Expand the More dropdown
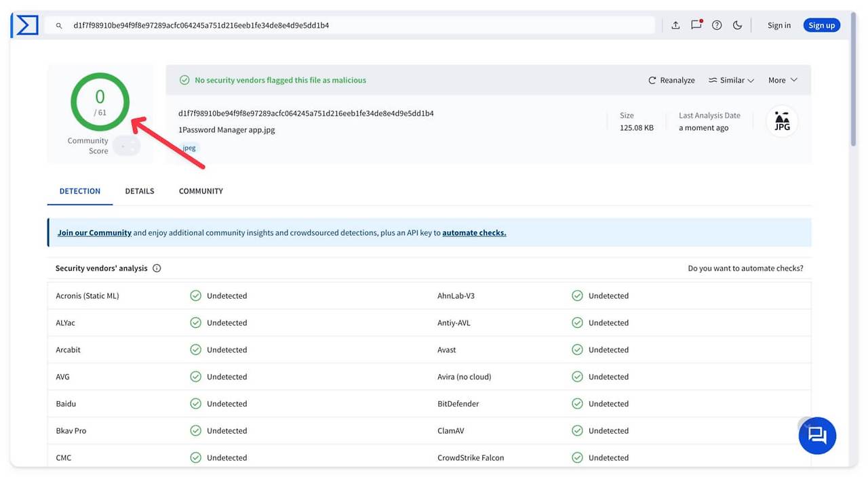Image resolution: width=868 pixels, height=477 pixels. (x=783, y=80)
